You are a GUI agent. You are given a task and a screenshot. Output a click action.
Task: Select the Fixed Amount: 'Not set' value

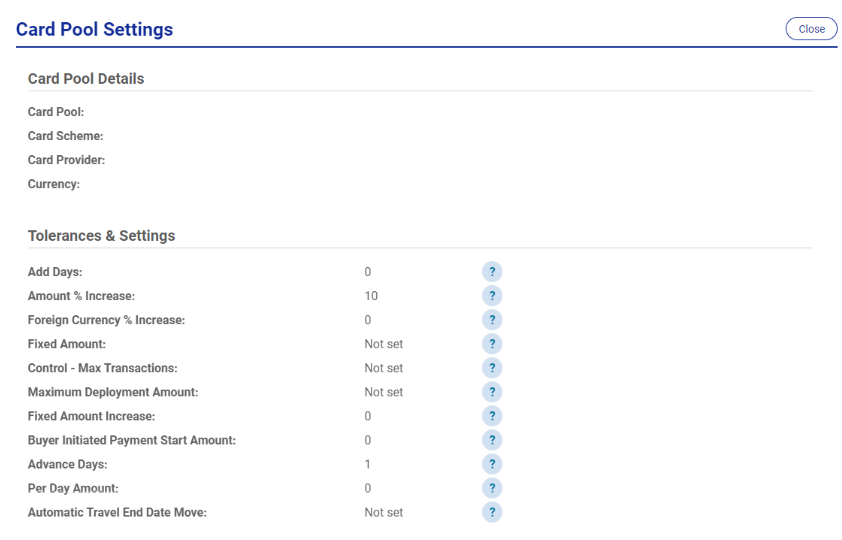(x=383, y=344)
